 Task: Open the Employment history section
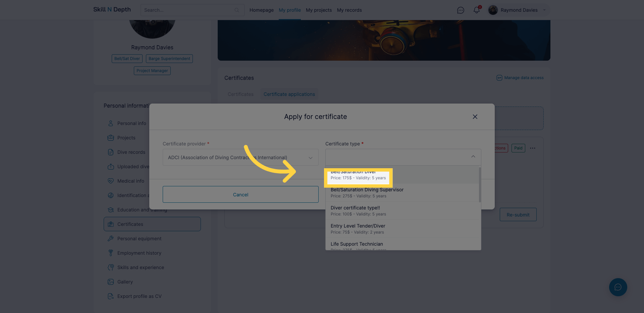(139, 253)
